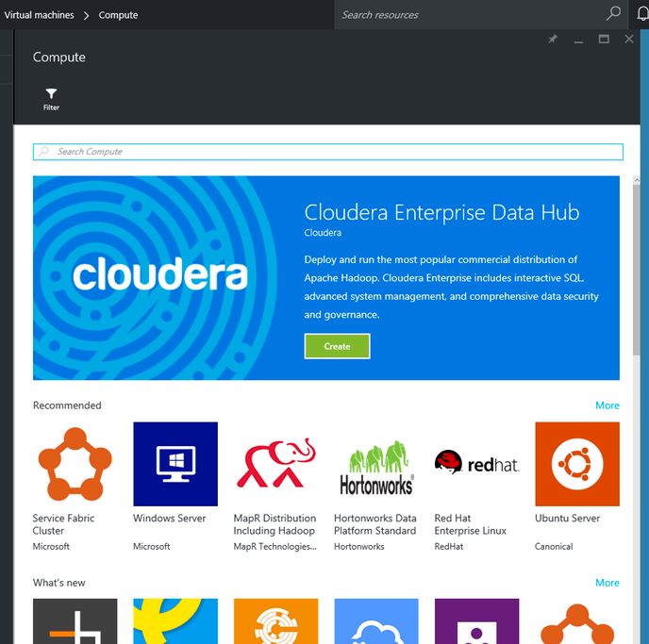The image size is (649, 644).
Task: Open More link for What's new
Action: pyautogui.click(x=607, y=583)
